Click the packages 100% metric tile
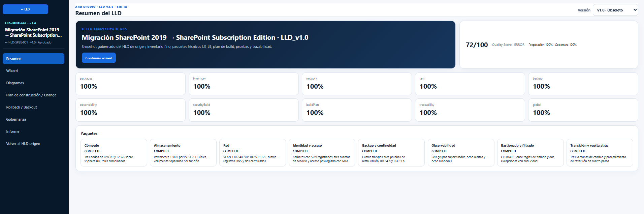 130,84
